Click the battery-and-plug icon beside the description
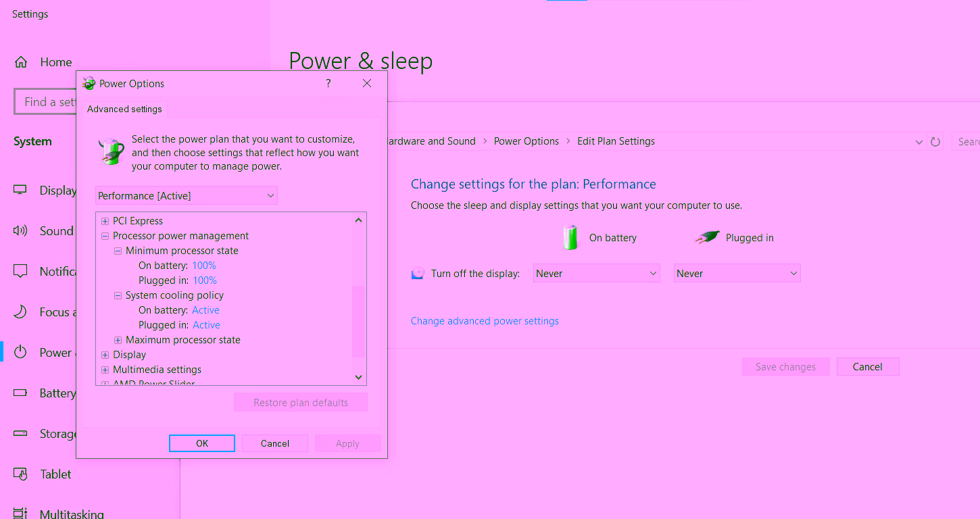The width and height of the screenshot is (980, 519). pos(111,152)
